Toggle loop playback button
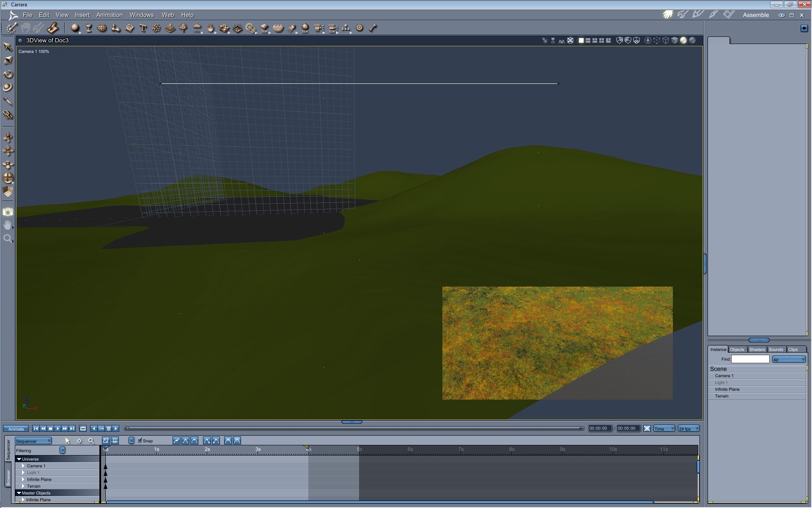This screenshot has width=812, height=508. coord(83,428)
